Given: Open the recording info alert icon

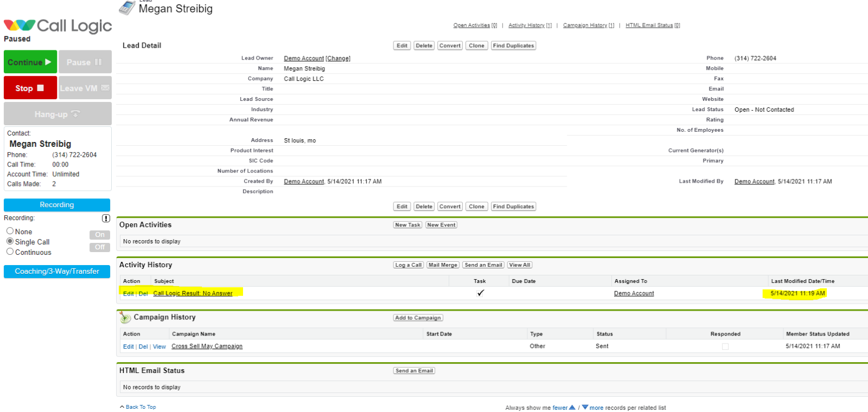Looking at the screenshot, I should pyautogui.click(x=106, y=218).
